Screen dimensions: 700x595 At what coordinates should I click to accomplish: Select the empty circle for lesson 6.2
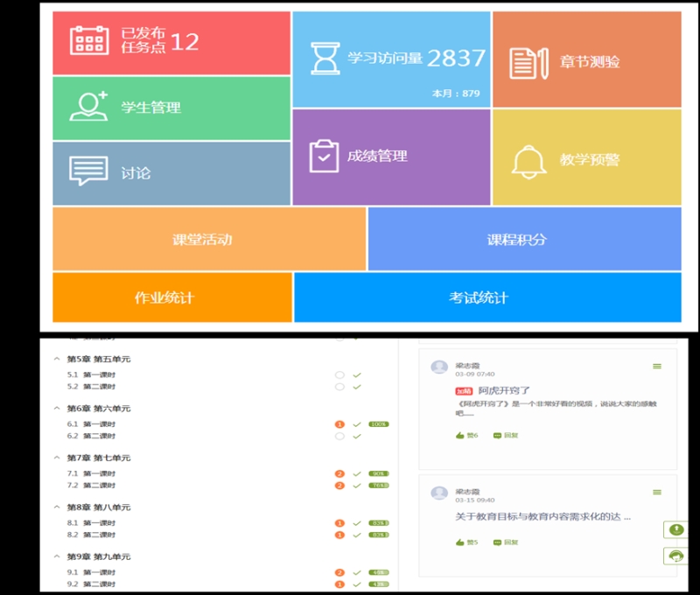(x=339, y=436)
